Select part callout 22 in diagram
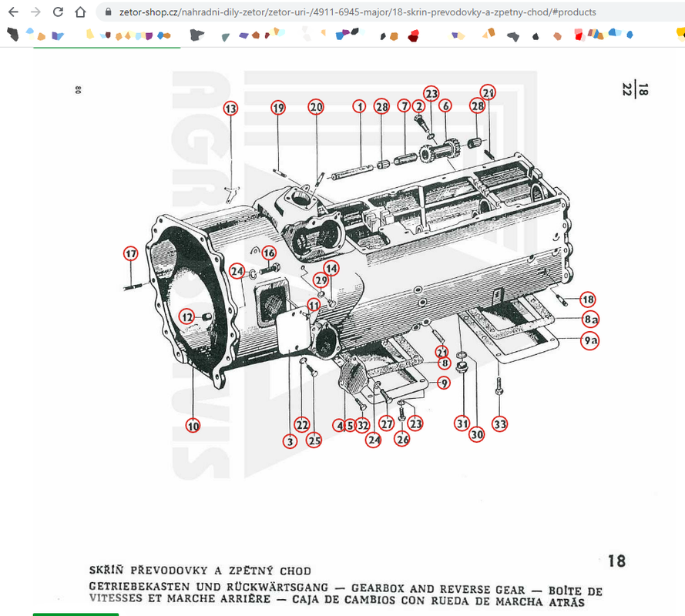Image resolution: width=685 pixels, height=616 pixels. point(302,425)
